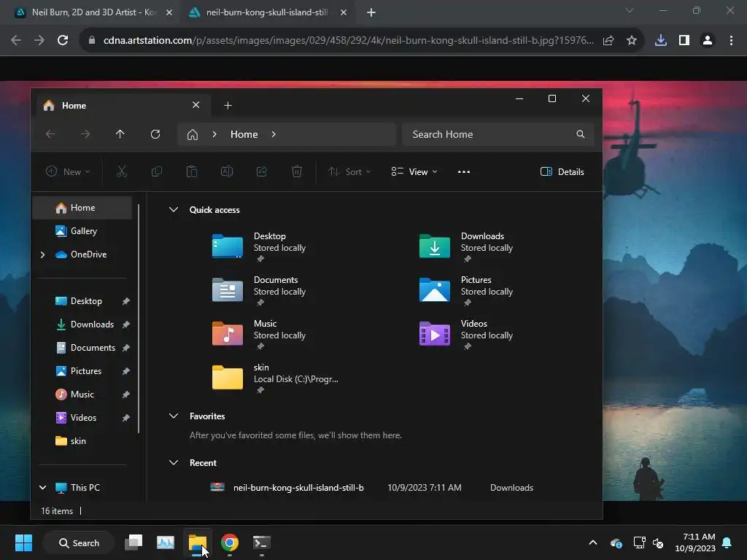This screenshot has width=747, height=560.
Task: Close the Home tab in File Explorer
Action: pos(196,105)
